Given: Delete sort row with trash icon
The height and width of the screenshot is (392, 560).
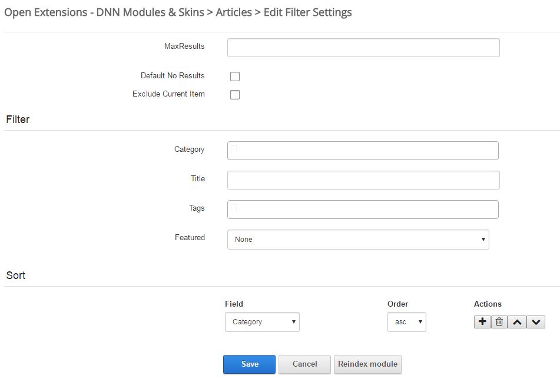Looking at the screenshot, I should 499,322.
